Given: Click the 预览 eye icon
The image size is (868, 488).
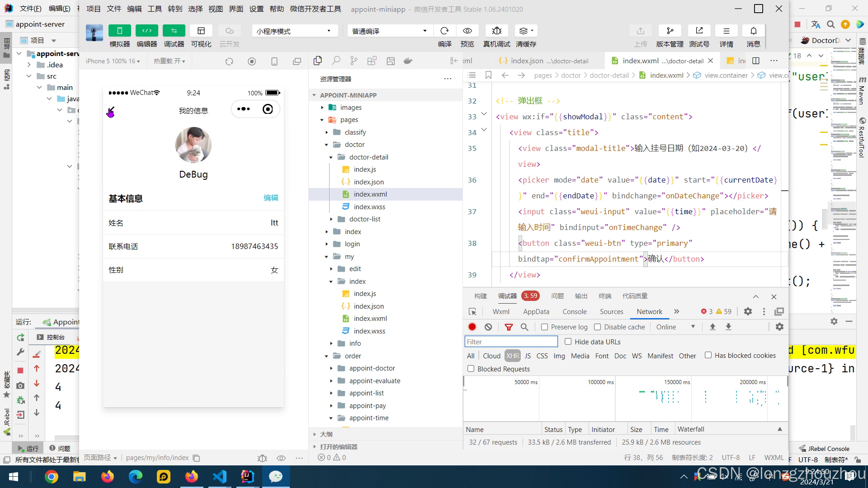Looking at the screenshot, I should tap(467, 31).
